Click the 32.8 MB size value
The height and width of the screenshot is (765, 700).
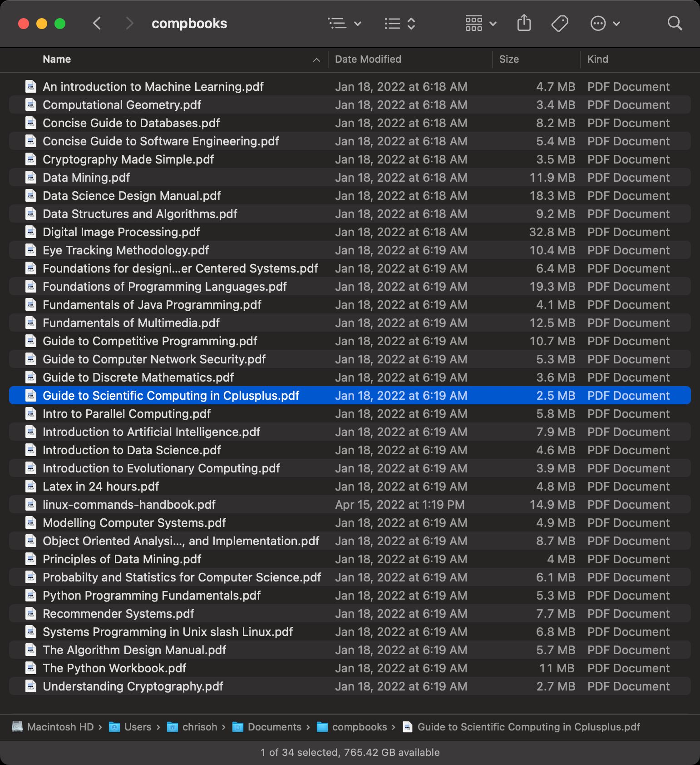pos(552,232)
